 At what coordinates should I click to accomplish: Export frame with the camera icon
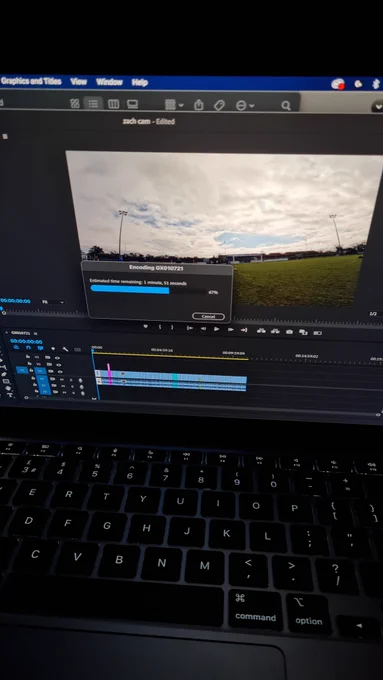289,332
